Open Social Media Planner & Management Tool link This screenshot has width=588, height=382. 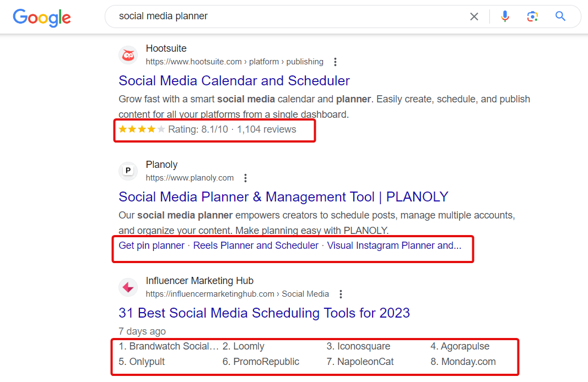[x=283, y=197]
